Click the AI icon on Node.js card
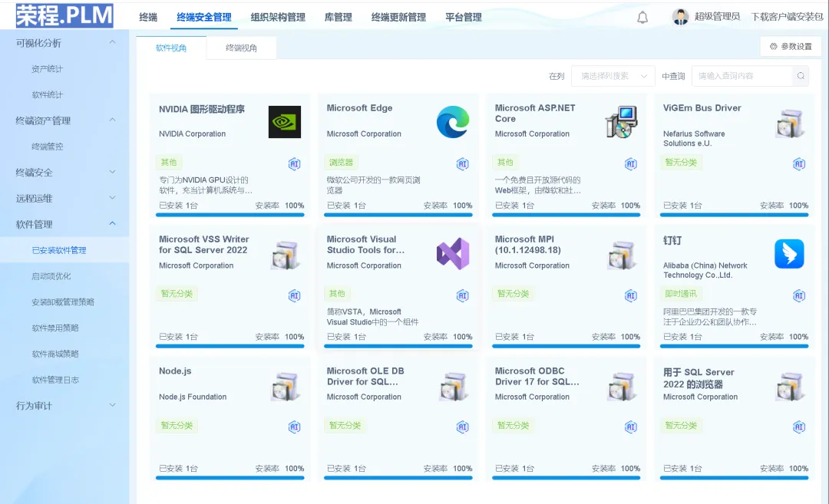Image resolution: width=829 pixels, height=504 pixels. 295,427
